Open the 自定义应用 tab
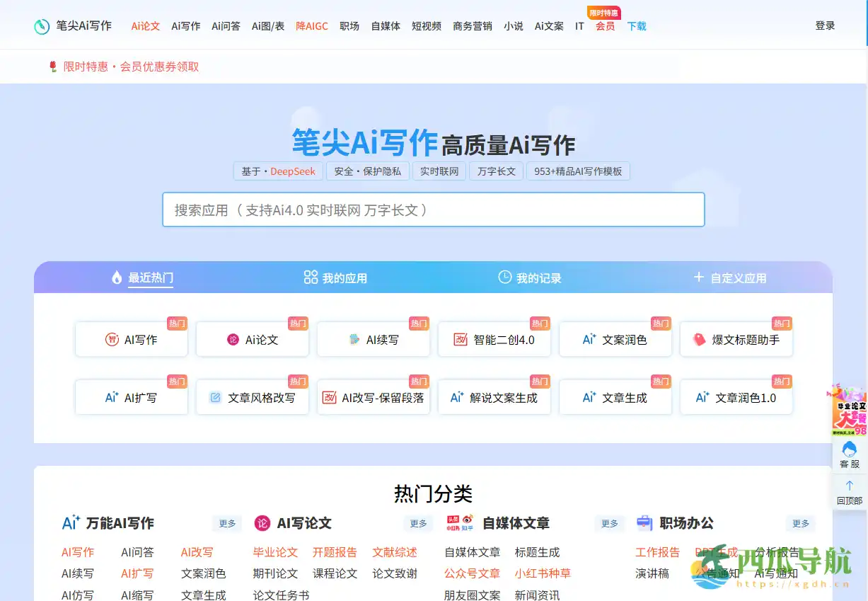The width and height of the screenshot is (868, 601). [729, 278]
